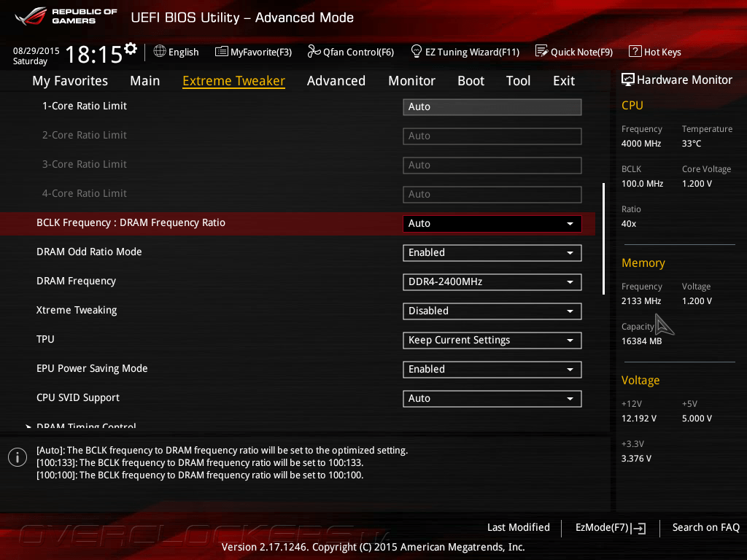The width and height of the screenshot is (747, 560).
Task: Click the Hot Keys question mark icon
Action: [635, 52]
